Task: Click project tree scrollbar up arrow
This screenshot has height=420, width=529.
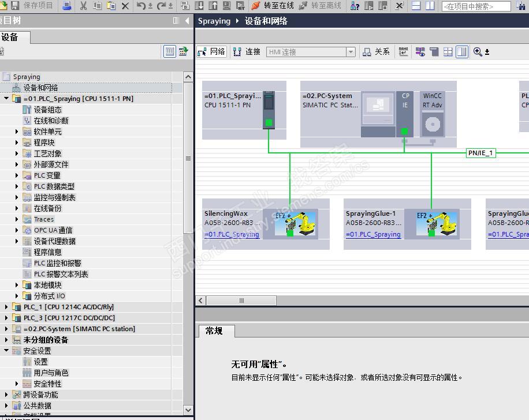Action: (x=188, y=77)
